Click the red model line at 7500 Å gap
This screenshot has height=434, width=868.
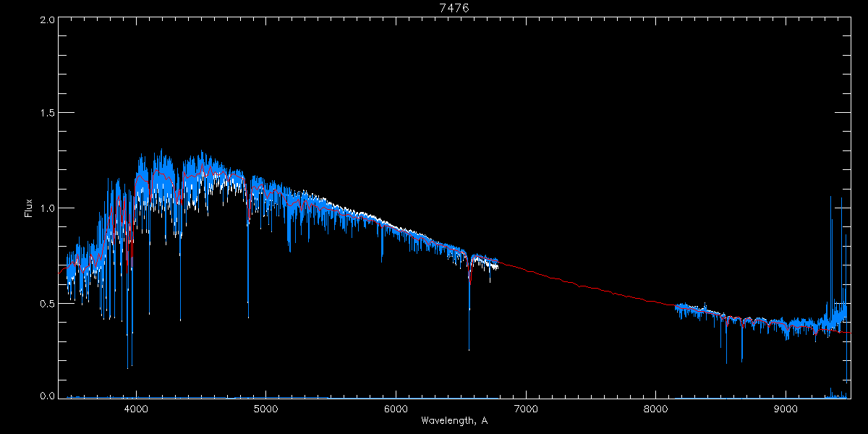click(x=591, y=286)
